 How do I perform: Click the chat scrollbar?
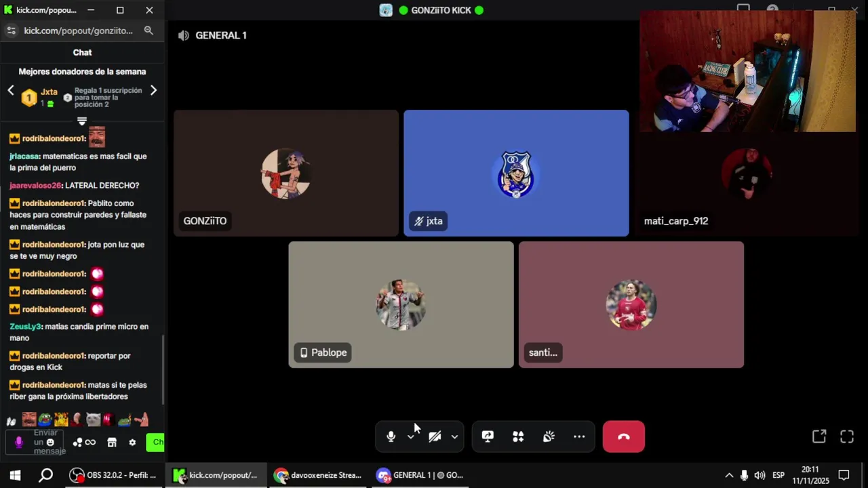[x=162, y=369]
